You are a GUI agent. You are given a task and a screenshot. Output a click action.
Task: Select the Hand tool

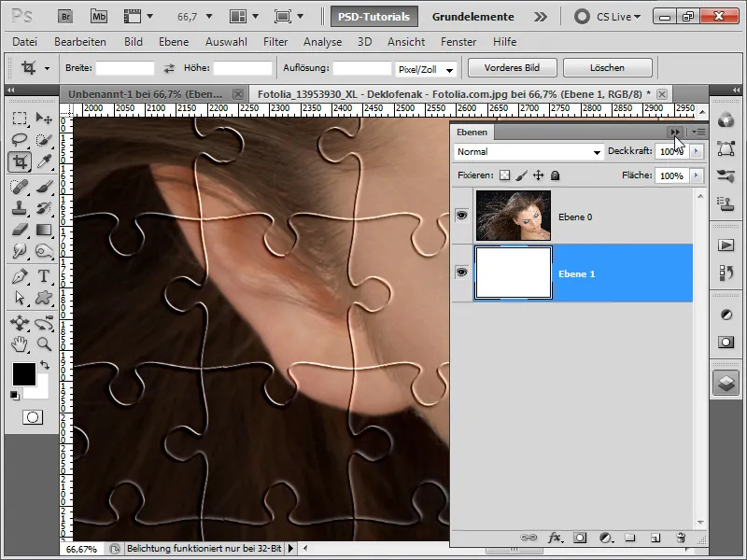pyautogui.click(x=19, y=343)
